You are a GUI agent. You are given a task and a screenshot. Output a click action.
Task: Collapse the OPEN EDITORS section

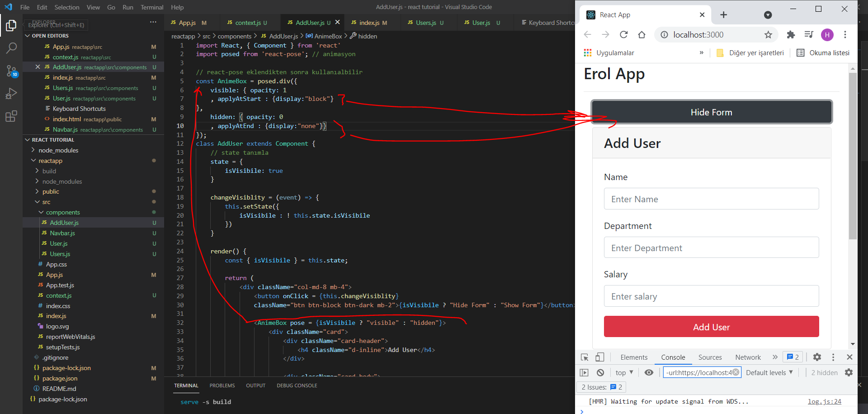tap(50, 36)
